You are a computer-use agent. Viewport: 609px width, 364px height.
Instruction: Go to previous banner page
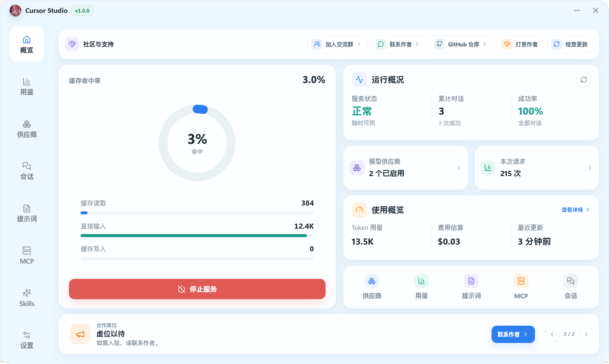click(552, 334)
